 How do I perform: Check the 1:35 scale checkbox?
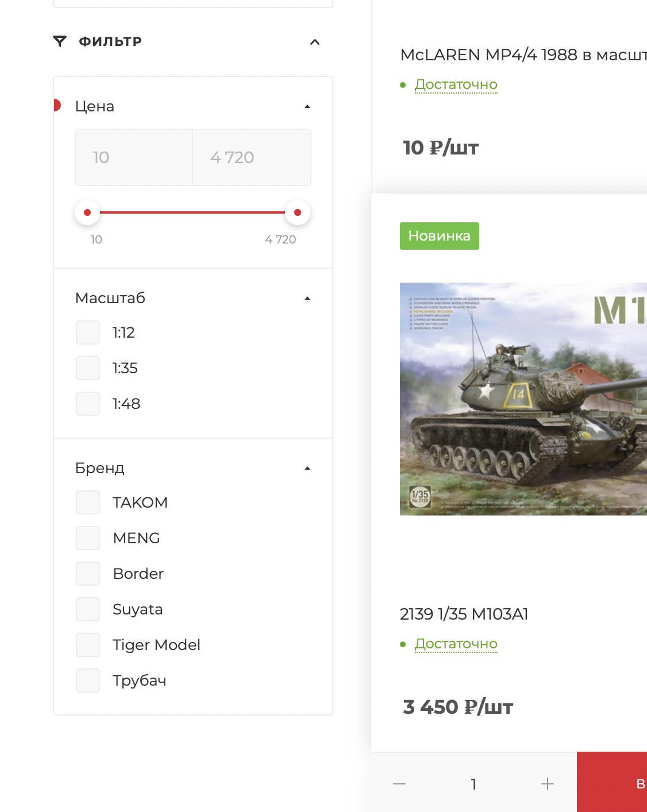(x=88, y=368)
